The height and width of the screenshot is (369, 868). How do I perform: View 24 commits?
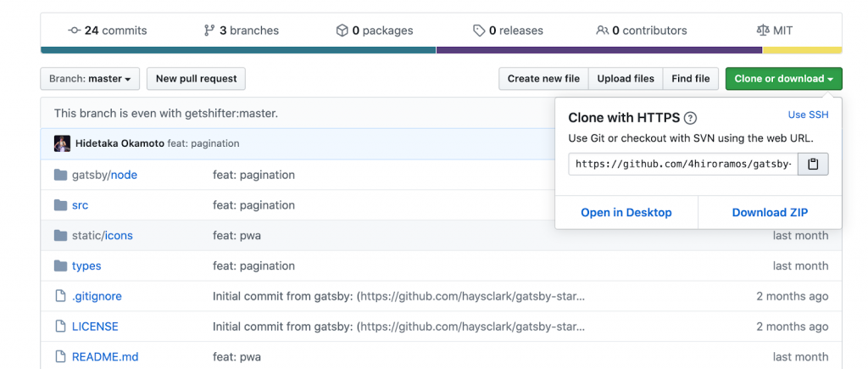coord(108,31)
